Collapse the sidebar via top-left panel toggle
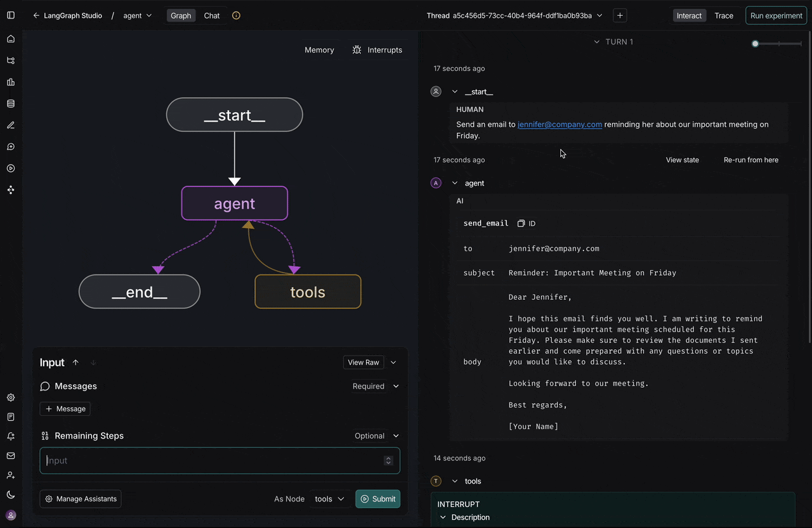 point(10,15)
